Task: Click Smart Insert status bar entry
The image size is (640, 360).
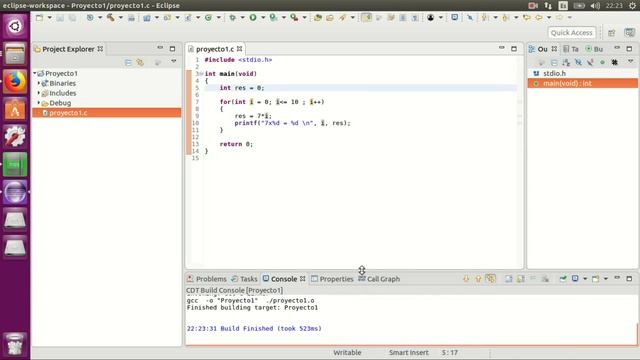Action: [409, 352]
